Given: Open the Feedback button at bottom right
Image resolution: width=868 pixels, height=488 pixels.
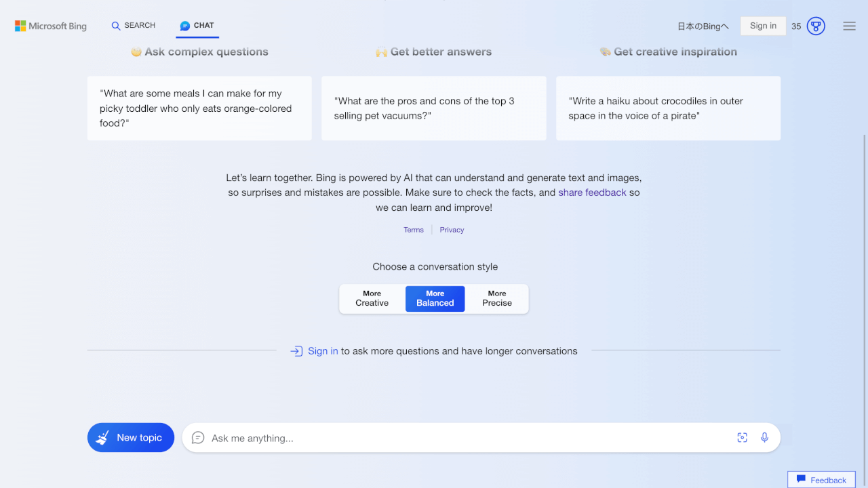Looking at the screenshot, I should tap(821, 479).
